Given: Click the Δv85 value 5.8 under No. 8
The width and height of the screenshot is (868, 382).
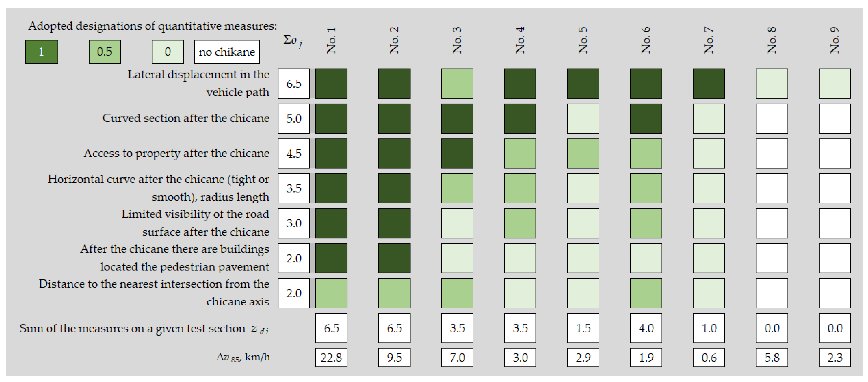Looking at the screenshot, I should pyautogui.click(x=772, y=358).
